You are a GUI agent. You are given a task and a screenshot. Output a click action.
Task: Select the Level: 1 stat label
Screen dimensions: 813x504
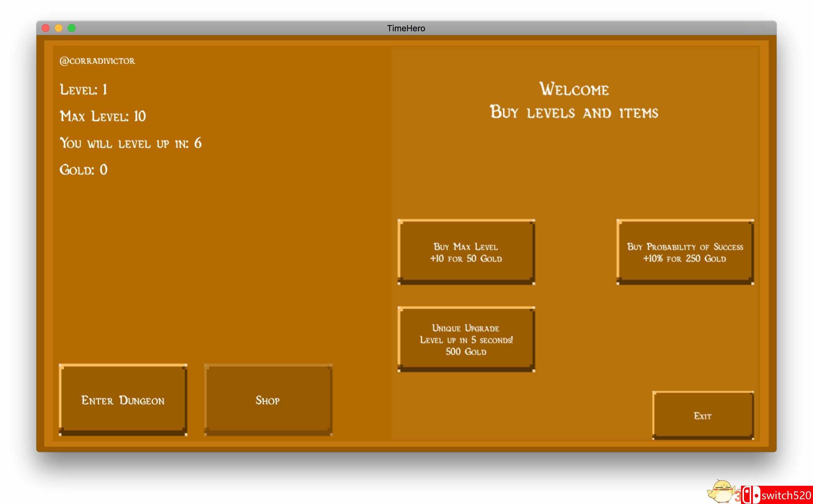click(83, 90)
